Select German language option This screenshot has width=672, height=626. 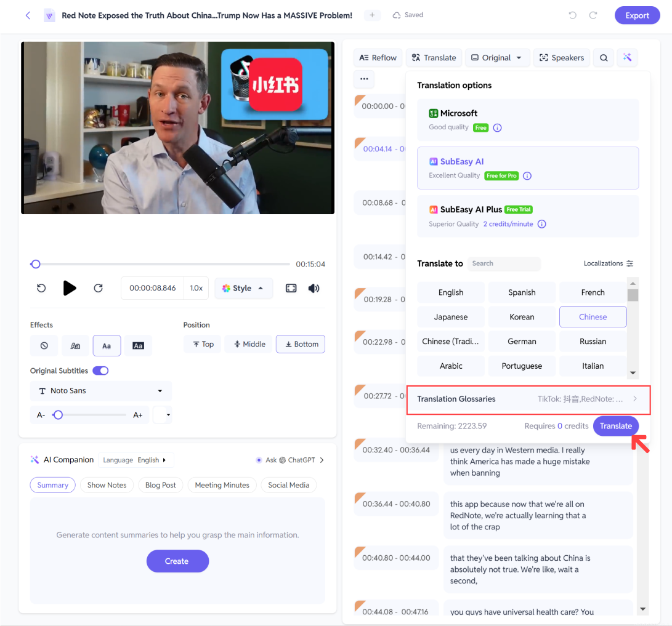pyautogui.click(x=522, y=341)
